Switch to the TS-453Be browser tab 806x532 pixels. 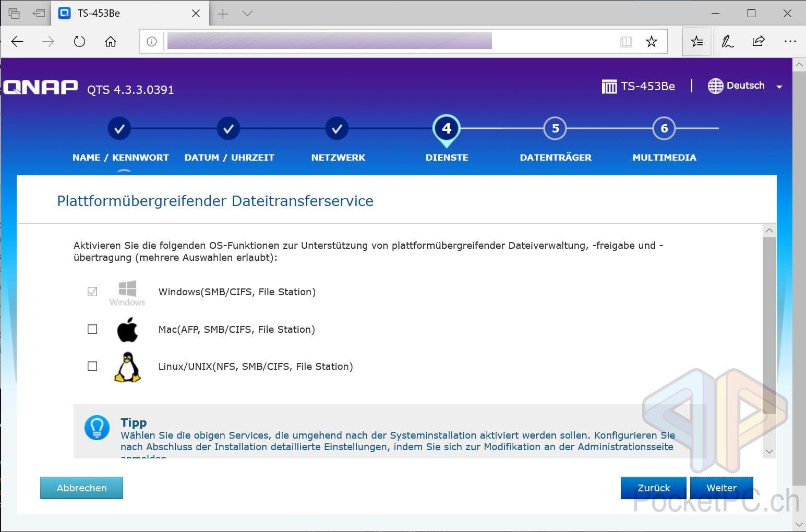coord(125,14)
